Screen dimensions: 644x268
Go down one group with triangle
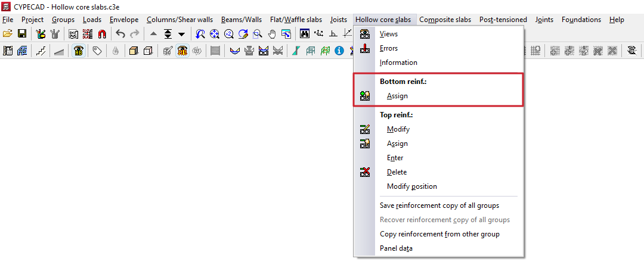[181, 34]
